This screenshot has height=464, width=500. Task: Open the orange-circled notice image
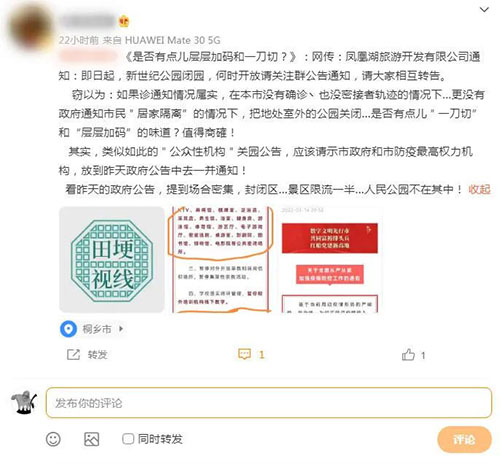[222, 260]
